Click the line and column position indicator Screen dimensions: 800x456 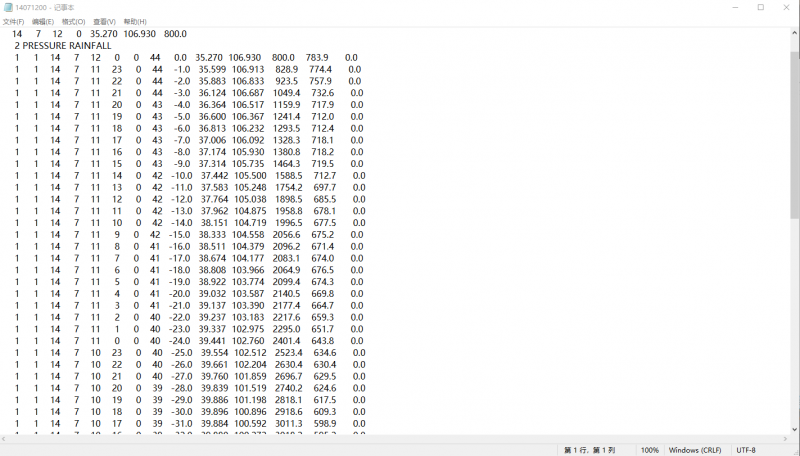tap(590, 450)
